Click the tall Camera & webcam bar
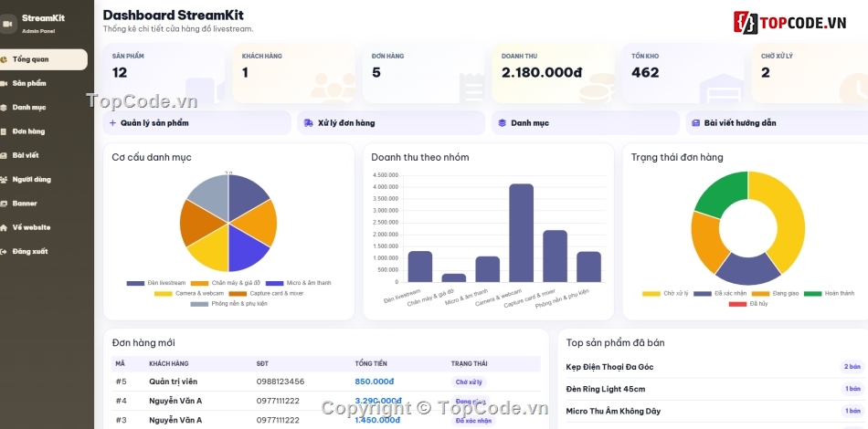This screenshot has height=429, width=868. click(521, 233)
